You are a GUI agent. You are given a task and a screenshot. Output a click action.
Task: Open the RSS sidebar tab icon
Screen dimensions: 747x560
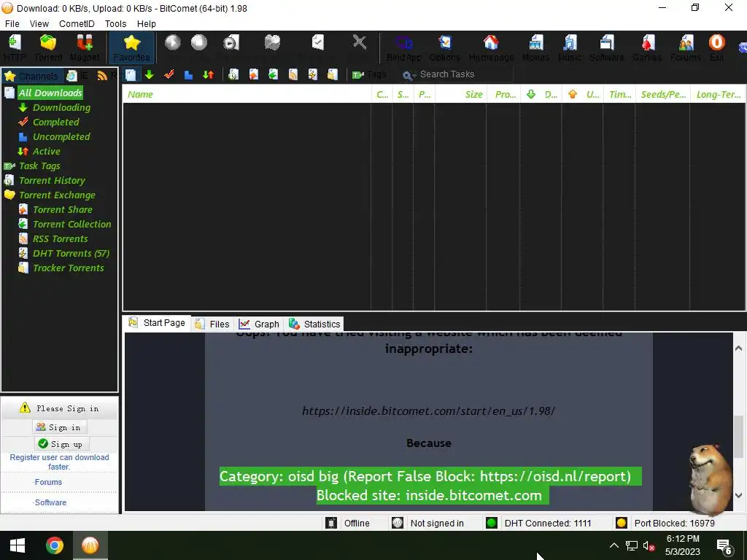[x=102, y=75]
